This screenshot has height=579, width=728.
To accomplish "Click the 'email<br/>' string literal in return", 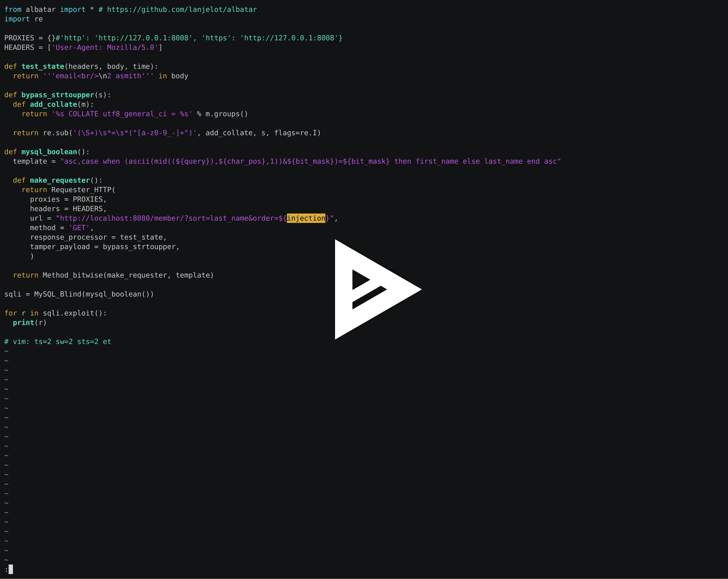I will coord(99,76).
